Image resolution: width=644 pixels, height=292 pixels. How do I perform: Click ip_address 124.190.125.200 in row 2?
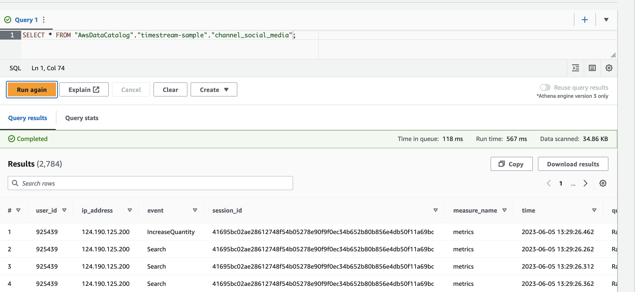106,249
